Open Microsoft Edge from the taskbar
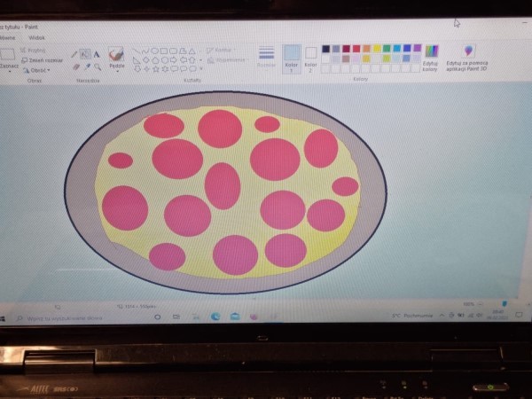This screenshot has width=532, height=399. pos(215,317)
